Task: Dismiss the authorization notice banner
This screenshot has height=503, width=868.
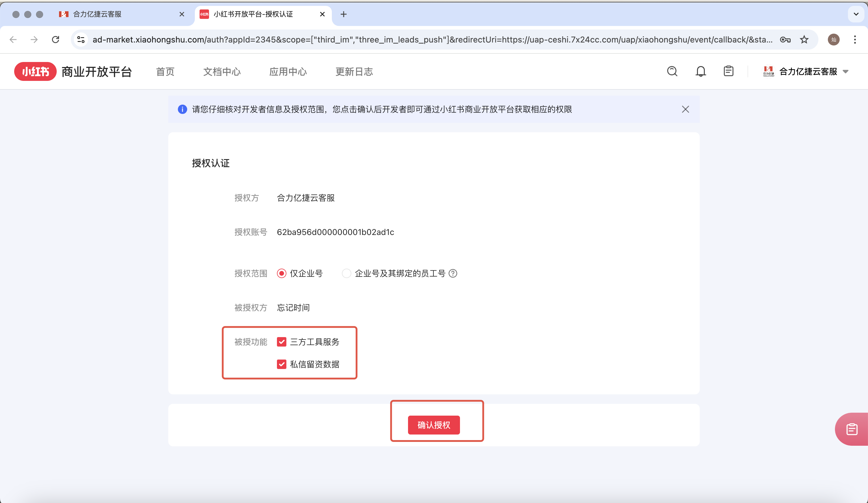Action: [x=686, y=109]
